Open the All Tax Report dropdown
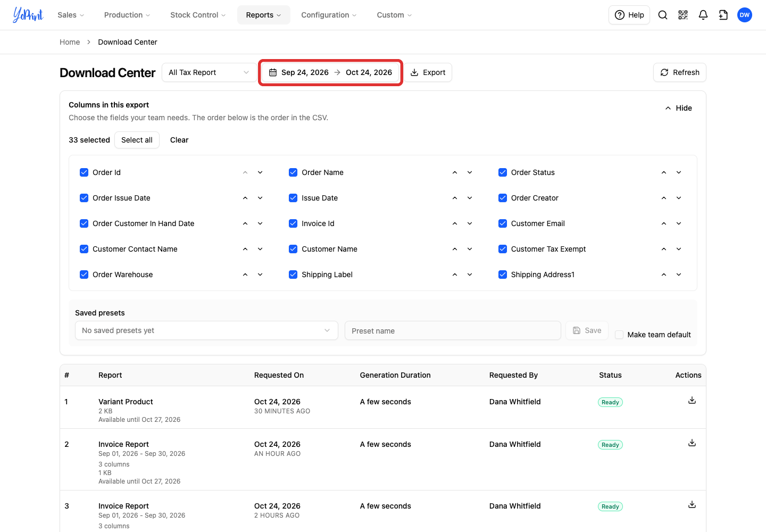This screenshot has width=766, height=532. 209,72
